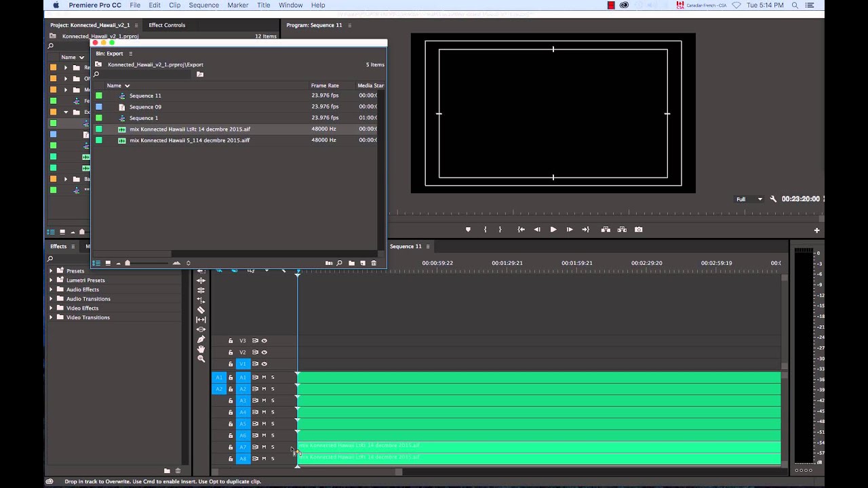Select the Rolling Edit tool
Image resolution: width=868 pixels, height=488 pixels.
tap(201, 290)
